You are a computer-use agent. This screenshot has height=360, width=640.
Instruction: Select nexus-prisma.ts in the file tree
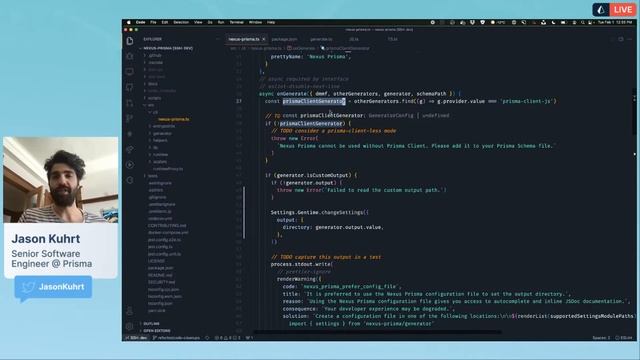pos(174,119)
